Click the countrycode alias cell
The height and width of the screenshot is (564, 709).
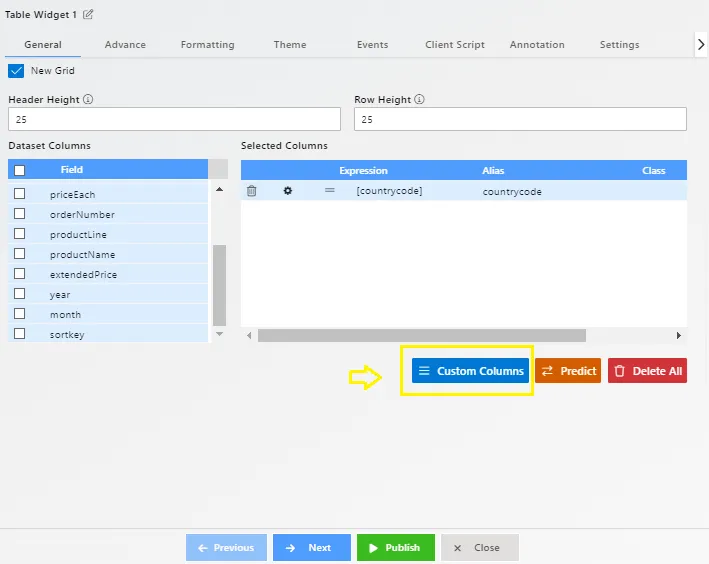click(512, 191)
